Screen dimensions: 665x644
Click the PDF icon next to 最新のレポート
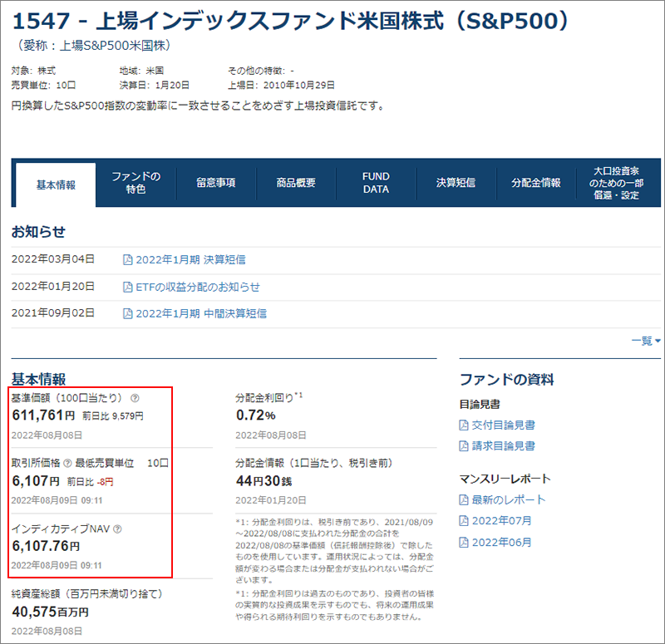464,500
